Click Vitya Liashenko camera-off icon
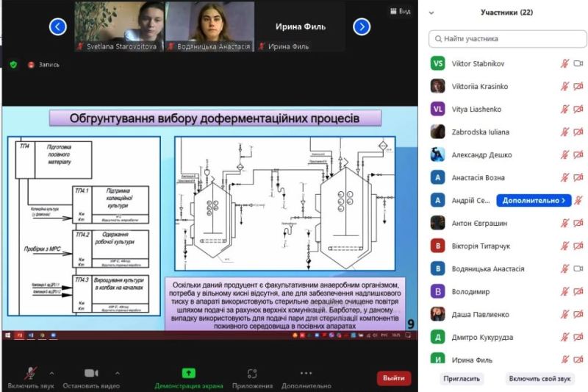Image resolution: width=588 pixels, height=392 pixels. [x=578, y=109]
